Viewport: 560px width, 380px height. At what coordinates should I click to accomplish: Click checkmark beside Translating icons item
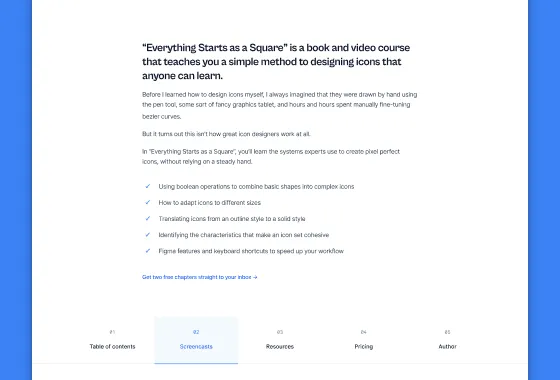tap(148, 218)
